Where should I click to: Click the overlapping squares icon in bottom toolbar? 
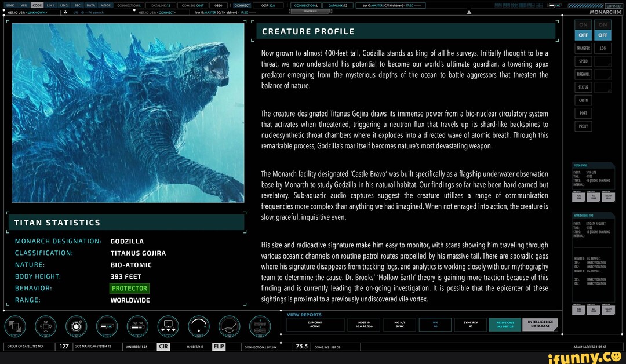[x=15, y=326]
